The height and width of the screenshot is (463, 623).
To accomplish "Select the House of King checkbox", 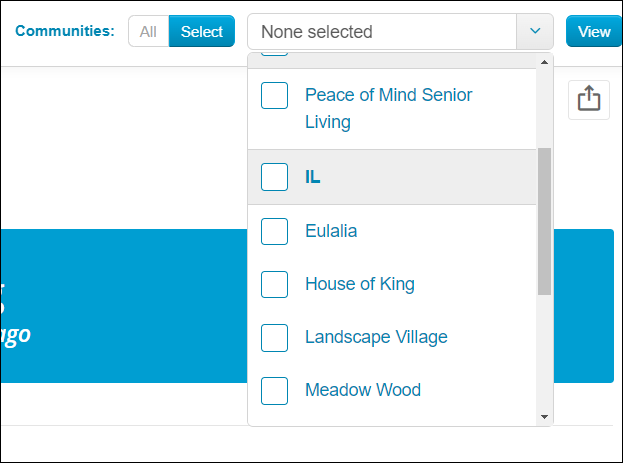I will click(x=274, y=284).
